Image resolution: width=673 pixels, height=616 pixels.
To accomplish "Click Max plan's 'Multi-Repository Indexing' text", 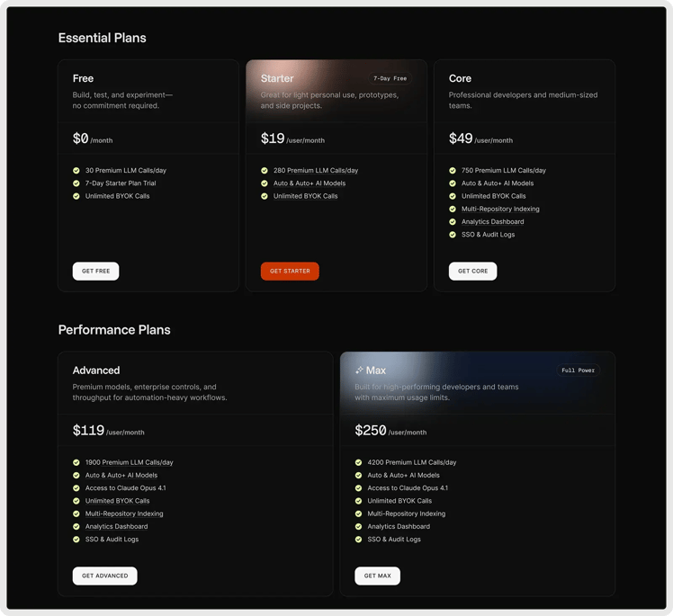I will 407,513.
